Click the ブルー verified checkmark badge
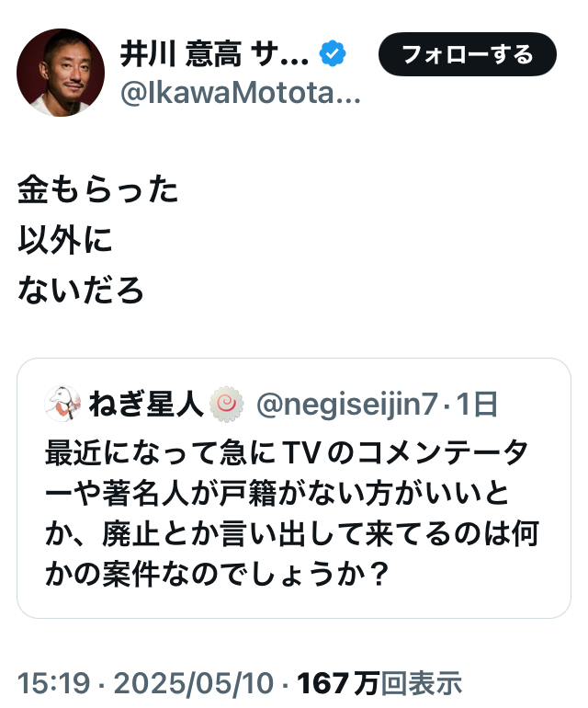 pos(333,53)
